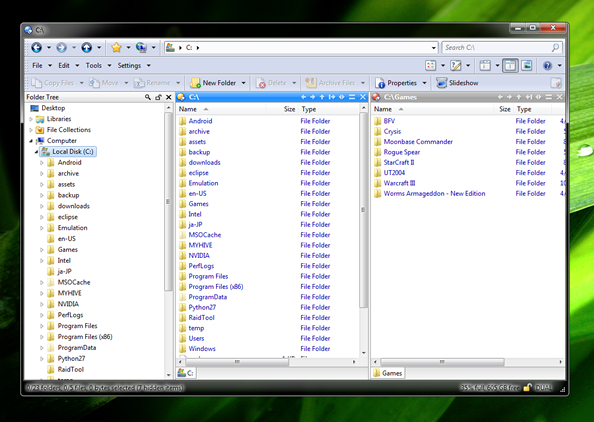
Task: Toggle dual display layout button
Action: (x=510, y=66)
